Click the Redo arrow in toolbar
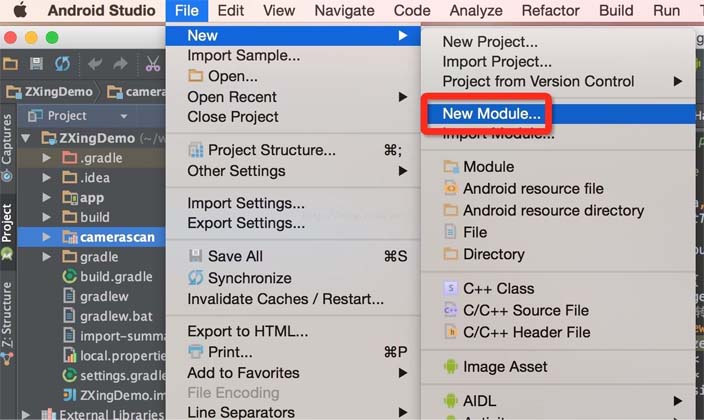 [122, 64]
